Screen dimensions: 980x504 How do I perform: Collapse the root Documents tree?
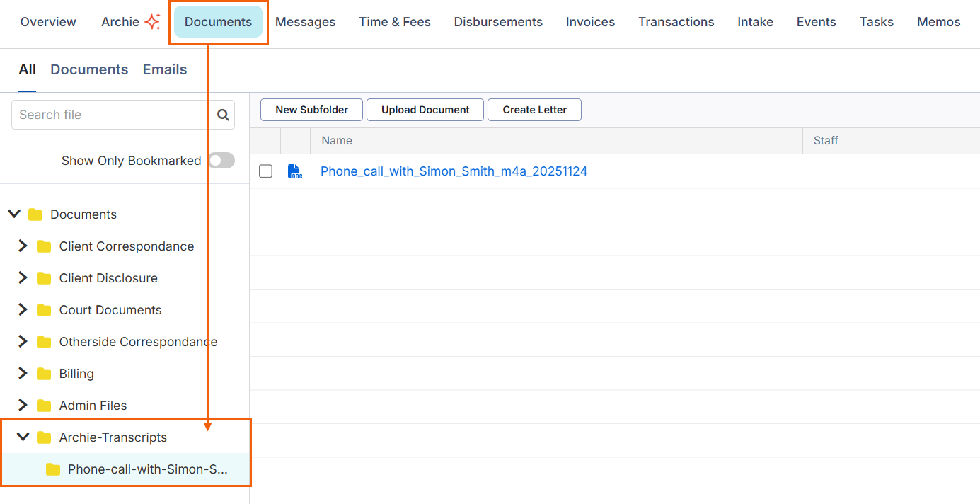pos(13,214)
